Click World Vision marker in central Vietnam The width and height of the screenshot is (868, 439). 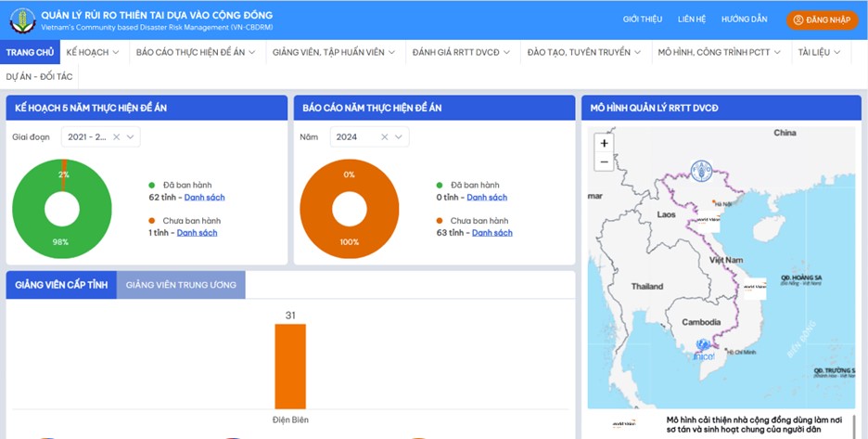(753, 287)
